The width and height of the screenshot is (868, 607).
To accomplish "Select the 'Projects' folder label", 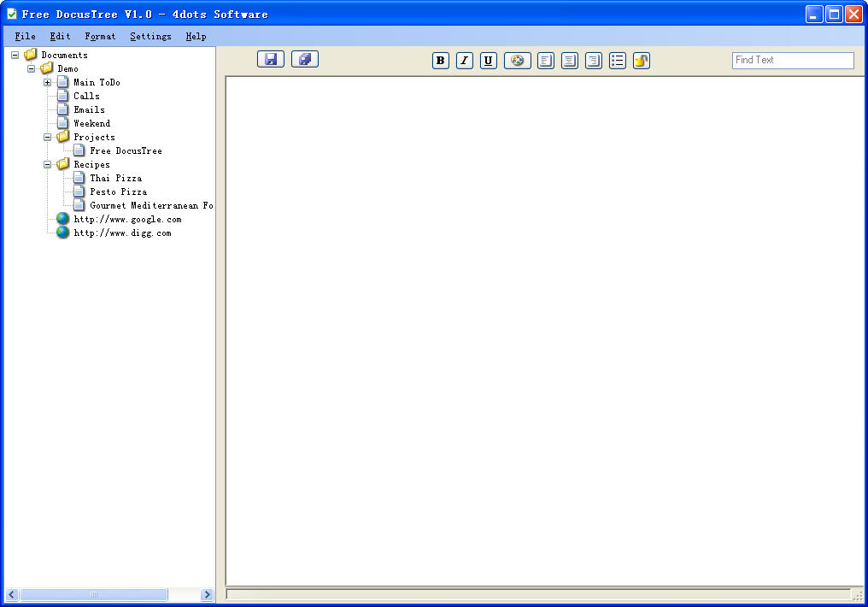I will [94, 137].
